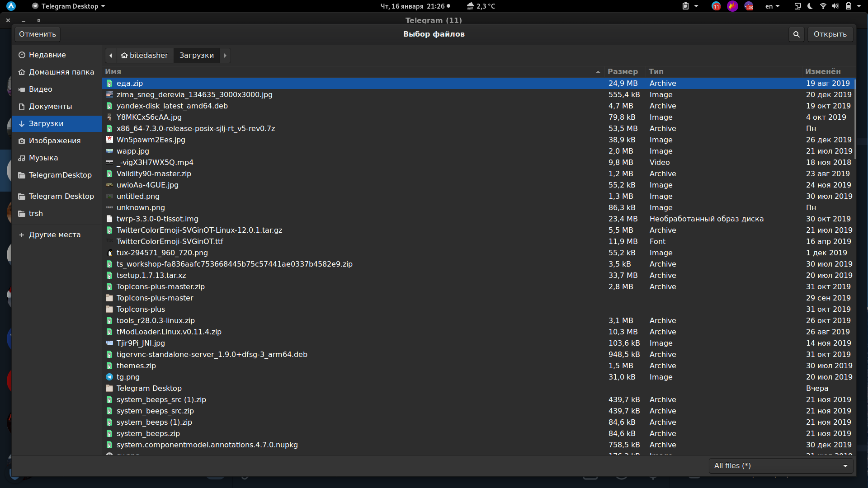Click wapp.jpg thumbnail icon
The width and height of the screenshot is (868, 488).
pyautogui.click(x=109, y=151)
